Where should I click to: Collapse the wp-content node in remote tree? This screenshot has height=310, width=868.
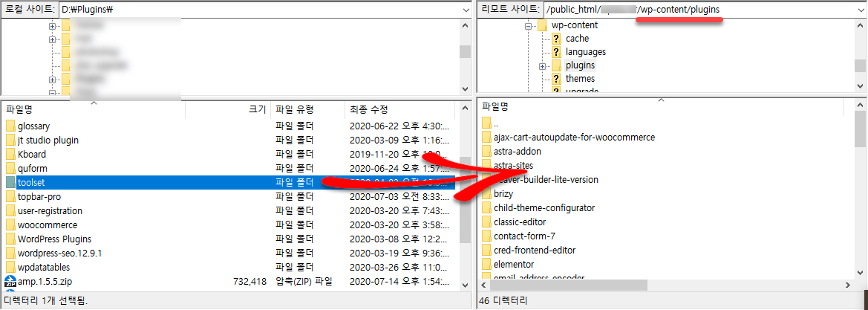pyautogui.click(x=527, y=25)
